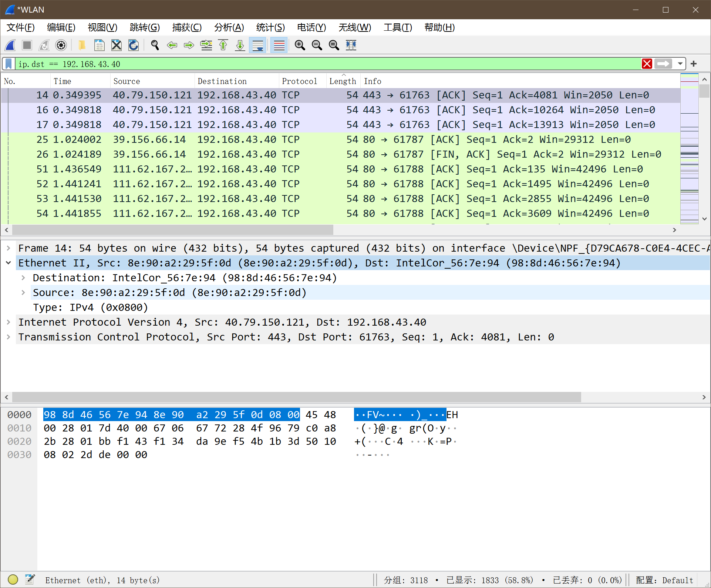Viewport: 711px width, 588px height.
Task: Click the zoom in magnifier icon
Action: [300, 45]
